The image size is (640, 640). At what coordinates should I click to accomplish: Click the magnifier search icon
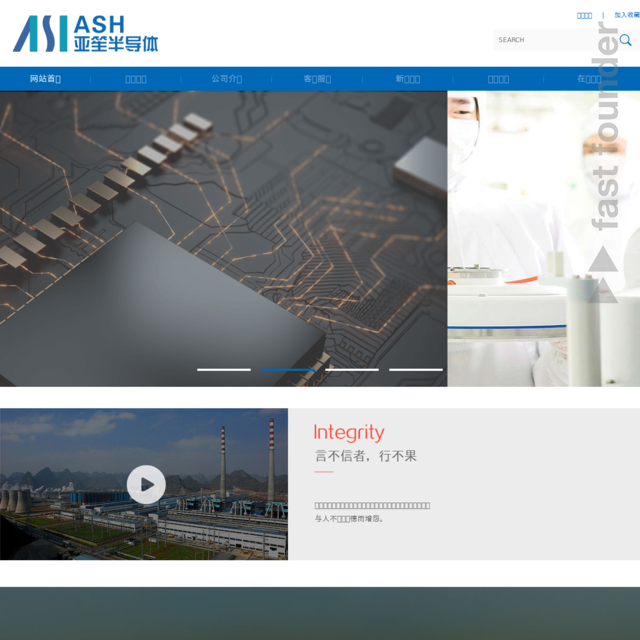[x=625, y=40]
